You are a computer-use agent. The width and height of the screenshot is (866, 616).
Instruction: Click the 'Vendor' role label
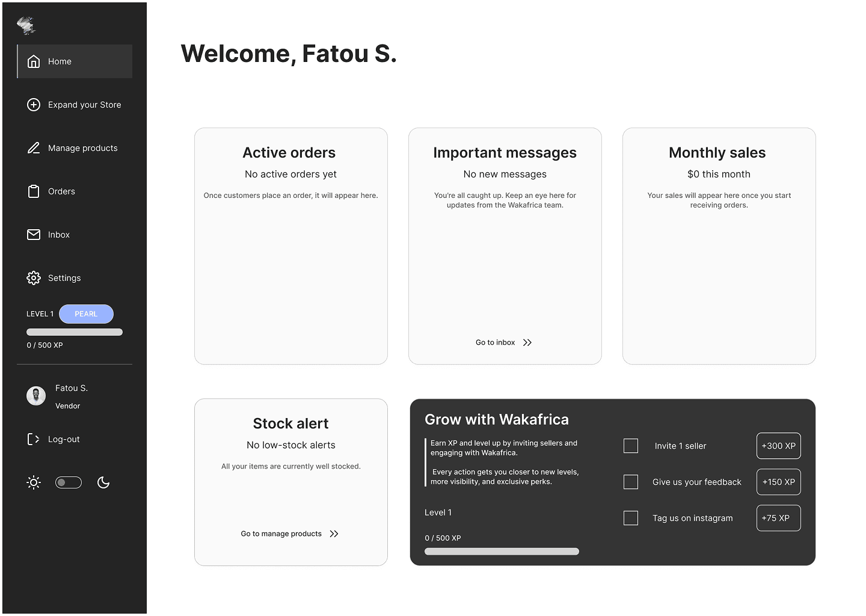point(68,406)
